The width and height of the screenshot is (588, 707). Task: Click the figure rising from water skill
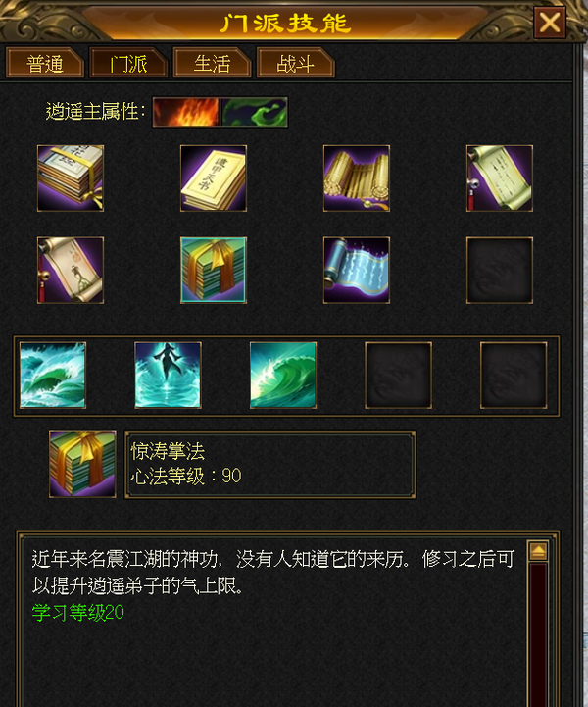(x=168, y=376)
